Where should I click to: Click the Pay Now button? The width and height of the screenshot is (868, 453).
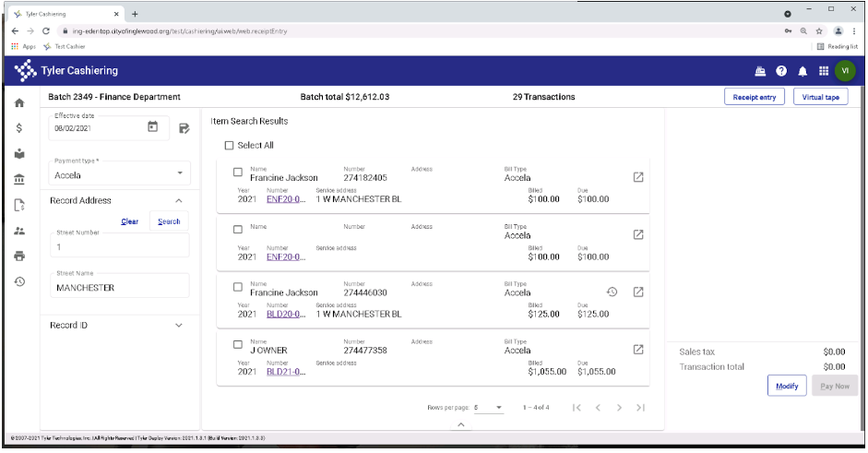point(835,386)
